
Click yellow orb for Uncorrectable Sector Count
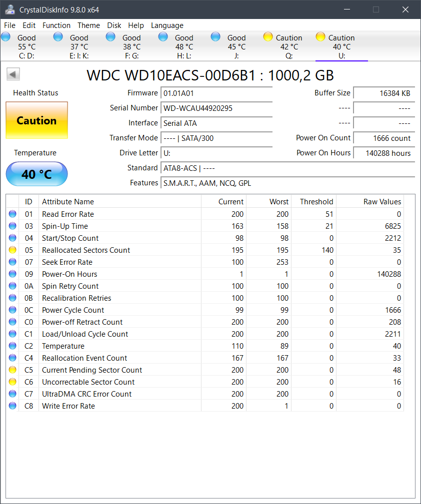click(12, 382)
